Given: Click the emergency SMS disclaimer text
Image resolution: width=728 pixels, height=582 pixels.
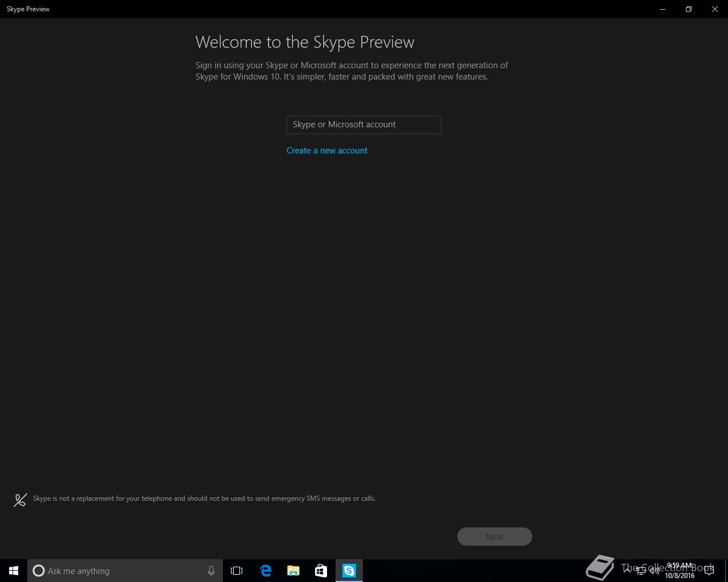Looking at the screenshot, I should click(204, 498).
